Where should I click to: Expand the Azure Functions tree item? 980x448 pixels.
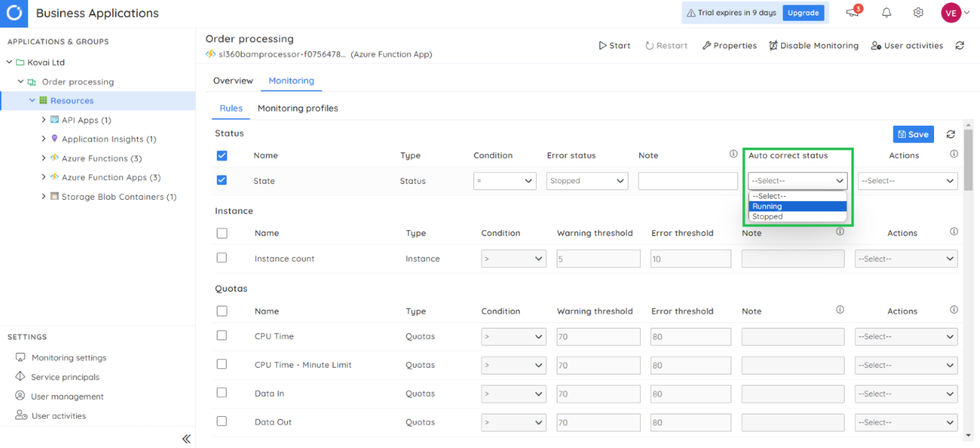(x=43, y=158)
